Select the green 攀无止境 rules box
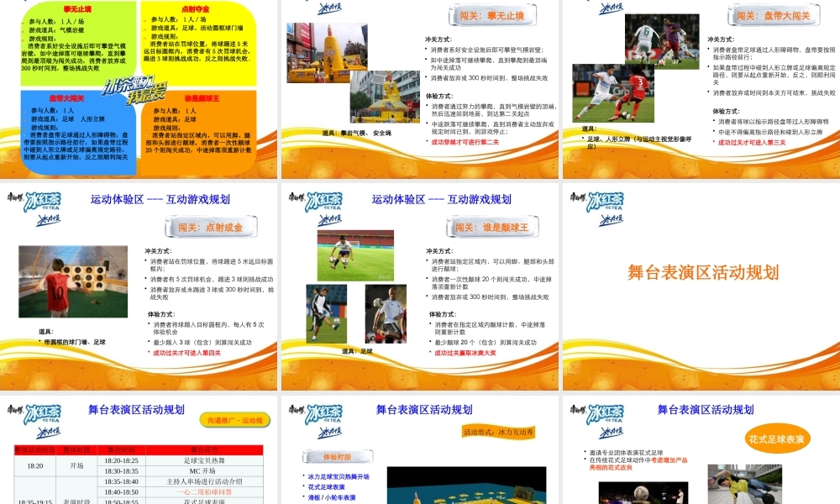 tap(78, 43)
